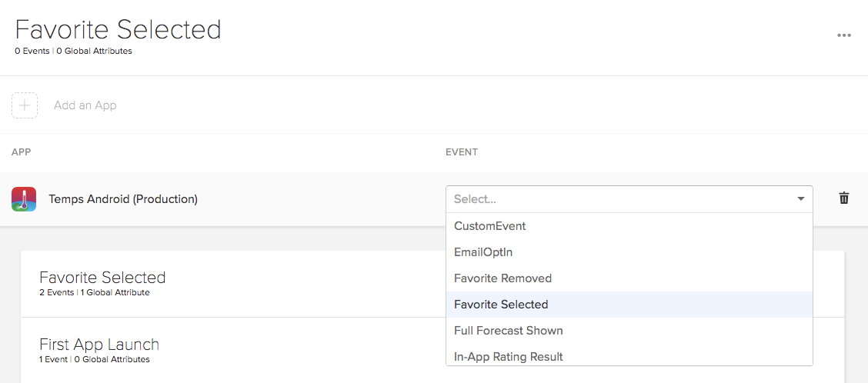Collapse the event dropdown using its arrow
Image resolution: width=868 pixels, height=383 pixels.
pos(801,199)
